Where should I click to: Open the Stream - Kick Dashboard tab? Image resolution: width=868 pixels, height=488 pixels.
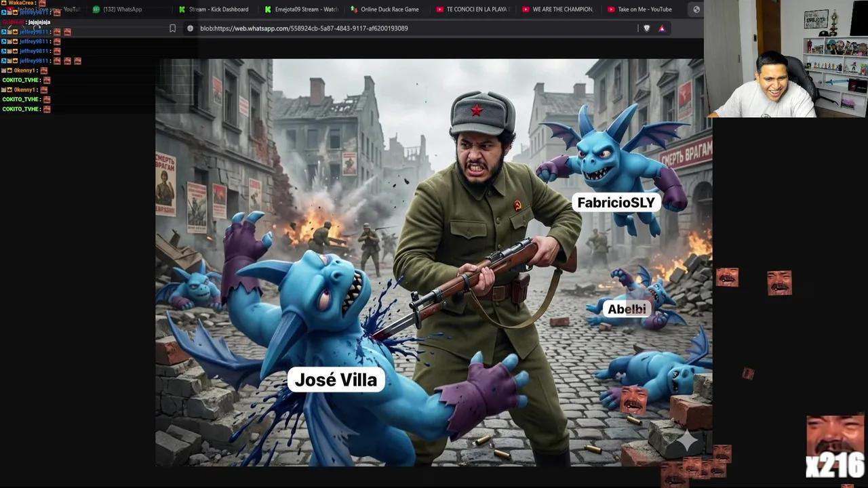(x=217, y=9)
